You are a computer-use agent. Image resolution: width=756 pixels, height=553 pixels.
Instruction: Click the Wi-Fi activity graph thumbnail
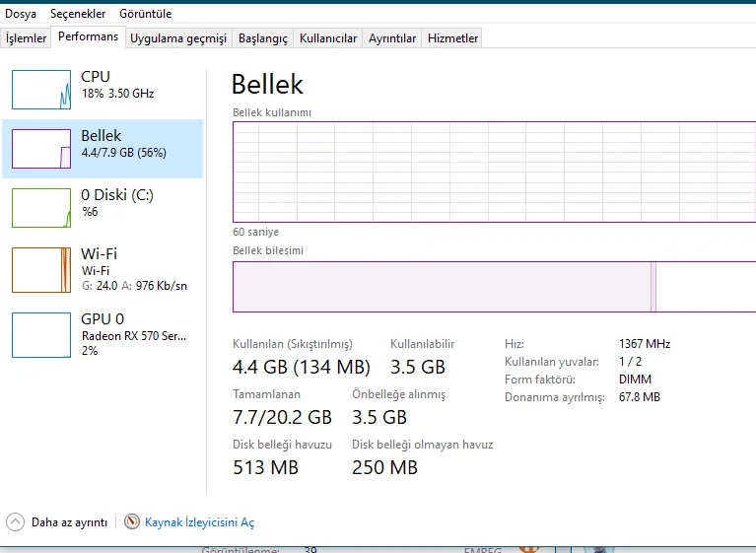[41, 269]
